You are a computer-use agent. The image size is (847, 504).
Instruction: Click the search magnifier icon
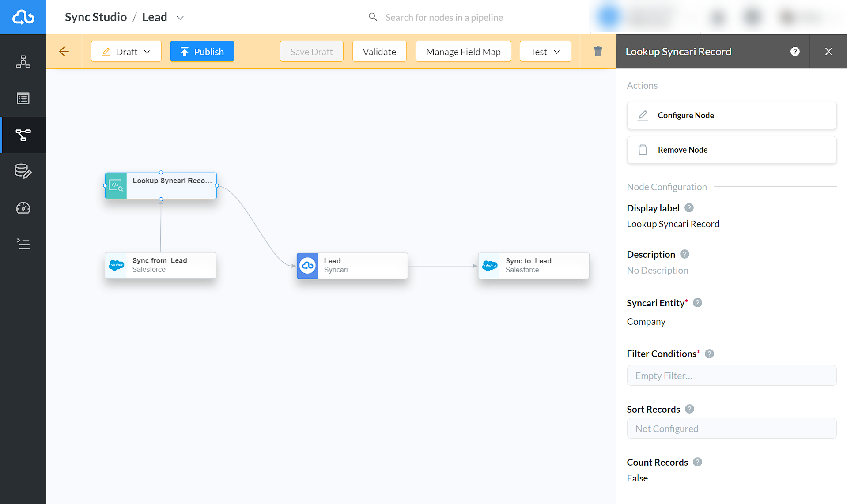[373, 17]
